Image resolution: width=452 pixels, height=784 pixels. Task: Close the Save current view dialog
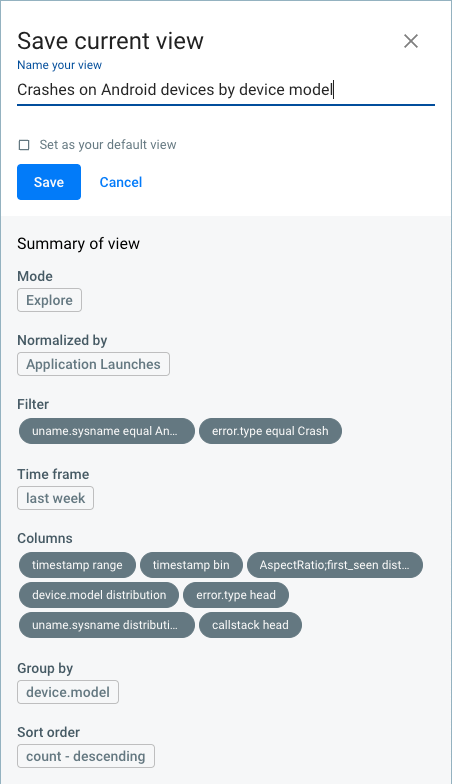[410, 41]
